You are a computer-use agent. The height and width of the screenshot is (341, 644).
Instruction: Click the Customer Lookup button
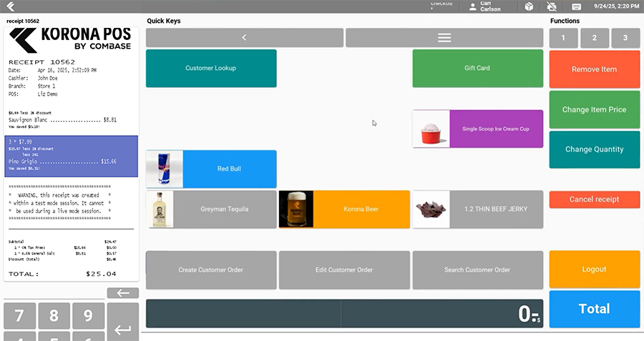tap(211, 68)
